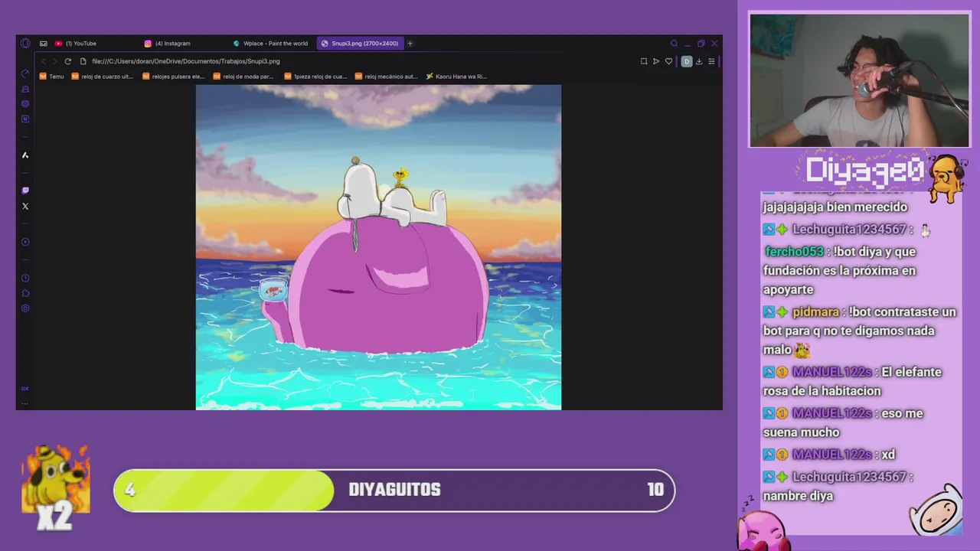Open the Twitch icon in the sidebar
Screen dimensions: 980x551
(x=25, y=191)
